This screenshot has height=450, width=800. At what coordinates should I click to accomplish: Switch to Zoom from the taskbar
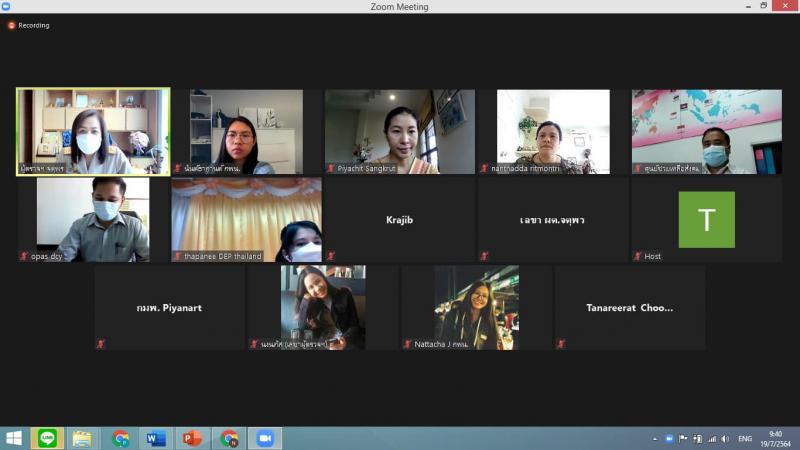[265, 438]
